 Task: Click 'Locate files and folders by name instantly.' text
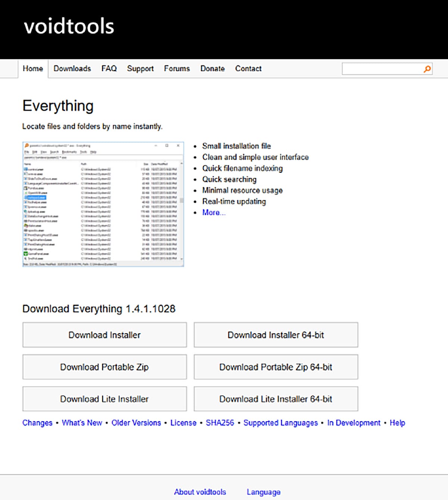point(92,126)
